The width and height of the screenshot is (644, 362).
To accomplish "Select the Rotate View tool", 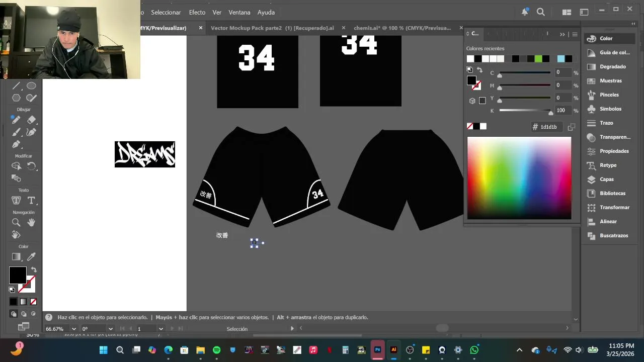I will [x=16, y=235].
